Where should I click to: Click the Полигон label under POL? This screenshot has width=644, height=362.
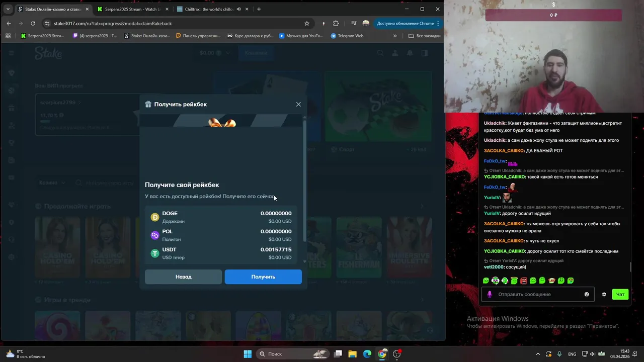point(171,239)
